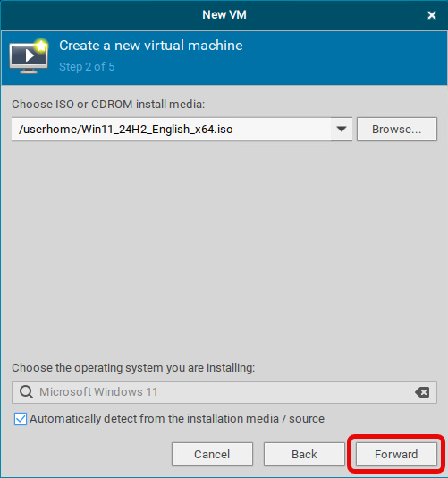The width and height of the screenshot is (448, 478).
Task: Clear the operating system field with the backspace icon
Action: click(x=422, y=392)
